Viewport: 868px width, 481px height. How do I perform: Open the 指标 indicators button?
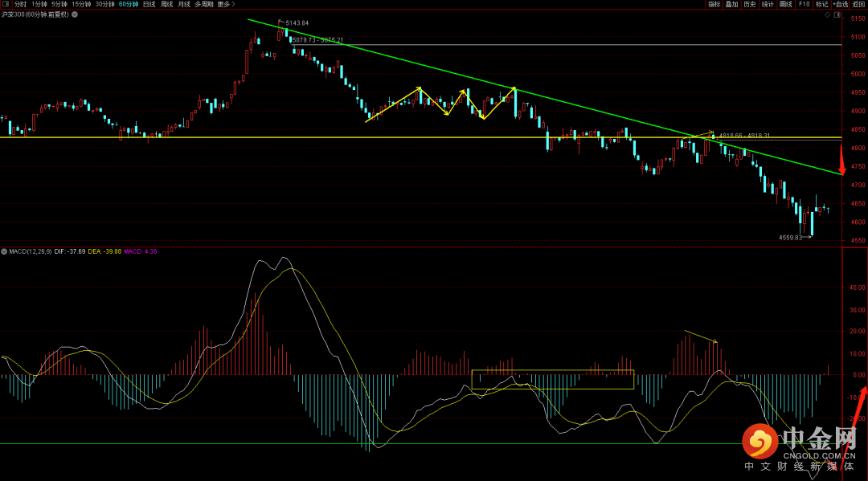714,4
